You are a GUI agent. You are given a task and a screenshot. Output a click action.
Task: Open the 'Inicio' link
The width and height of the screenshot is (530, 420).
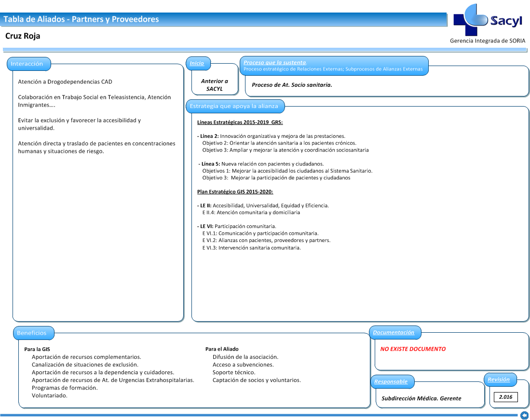click(x=197, y=63)
